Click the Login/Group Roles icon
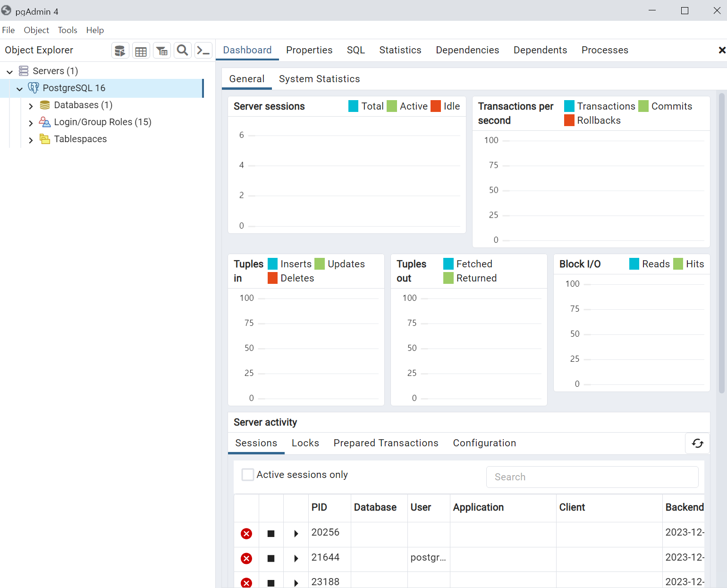Viewport: 727px width, 588px height. click(x=45, y=122)
